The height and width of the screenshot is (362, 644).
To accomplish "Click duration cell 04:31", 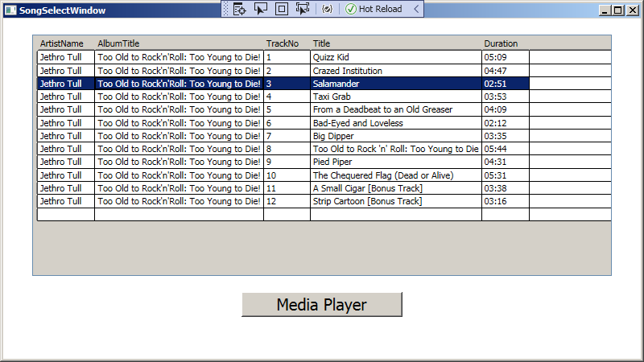I will (x=506, y=162).
